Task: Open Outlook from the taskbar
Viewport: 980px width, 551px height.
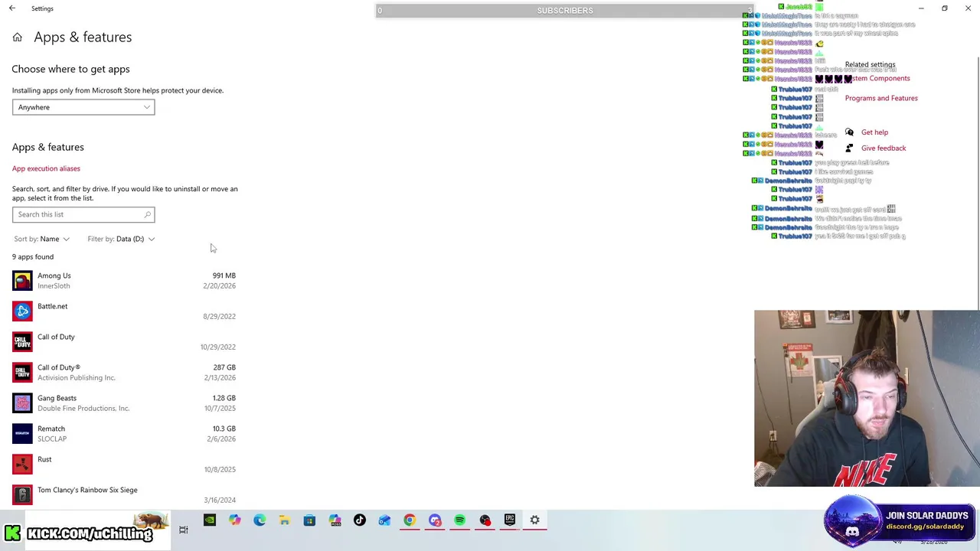Action: [x=384, y=520]
